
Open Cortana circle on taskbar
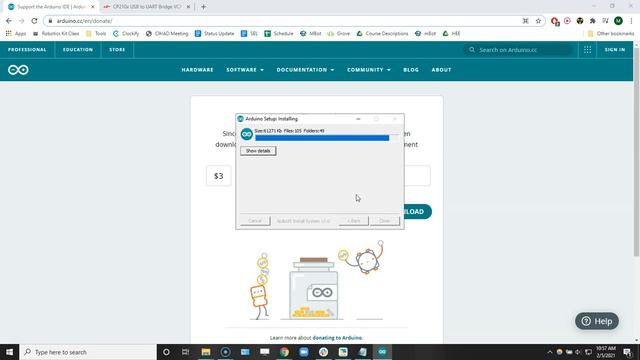point(166,352)
